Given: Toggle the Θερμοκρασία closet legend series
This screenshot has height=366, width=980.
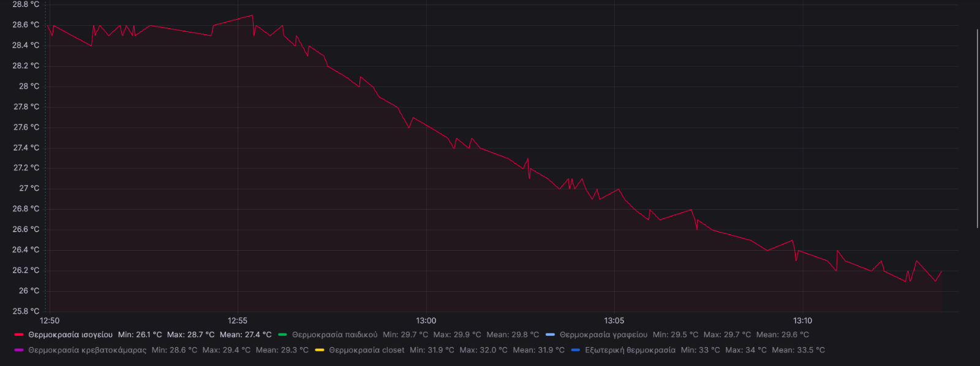Looking at the screenshot, I should tap(367, 350).
